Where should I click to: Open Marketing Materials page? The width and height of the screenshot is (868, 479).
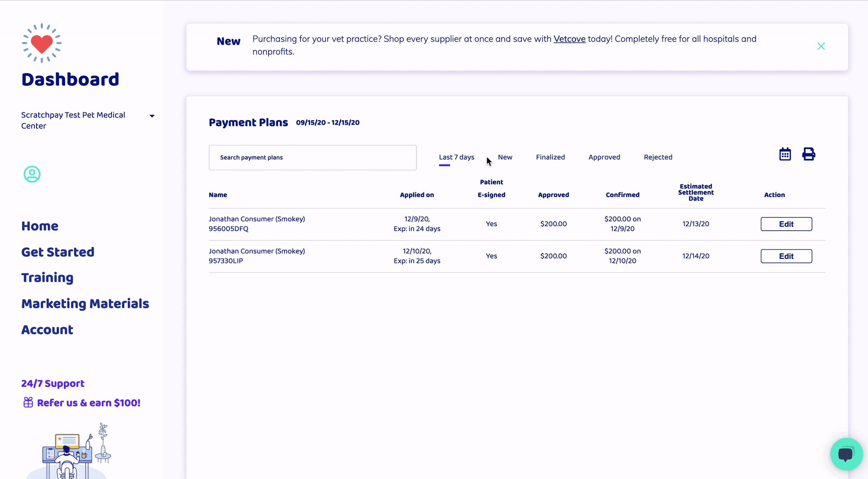tap(85, 304)
